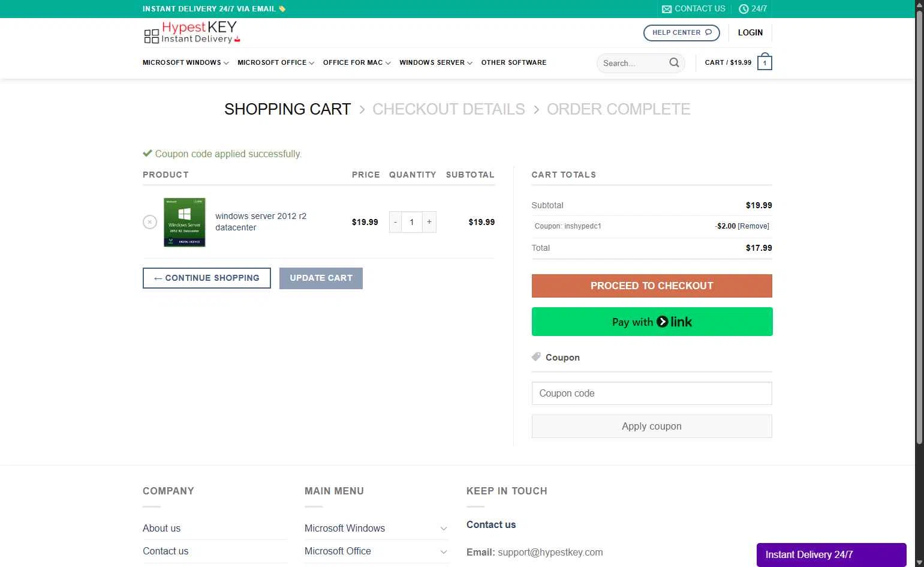This screenshot has height=567, width=924.
Task: Click the speech bubble icon in Help Center
Action: pos(708,32)
